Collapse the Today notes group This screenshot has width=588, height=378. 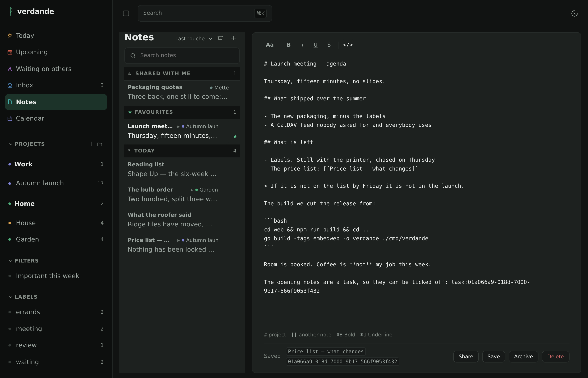[182, 151]
